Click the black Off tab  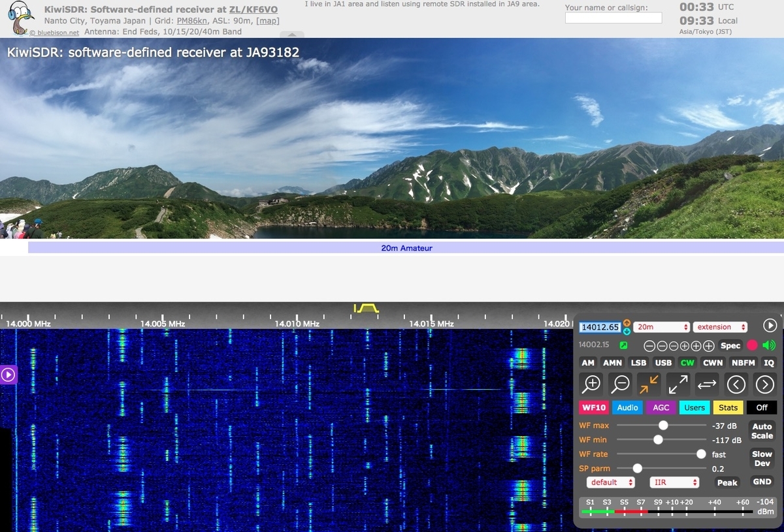tap(762, 407)
